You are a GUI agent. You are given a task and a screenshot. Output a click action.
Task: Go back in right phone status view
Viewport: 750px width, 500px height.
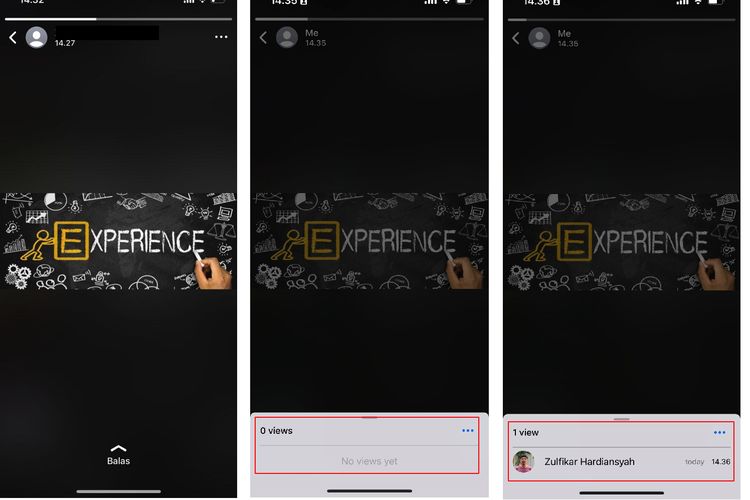pyautogui.click(x=516, y=38)
